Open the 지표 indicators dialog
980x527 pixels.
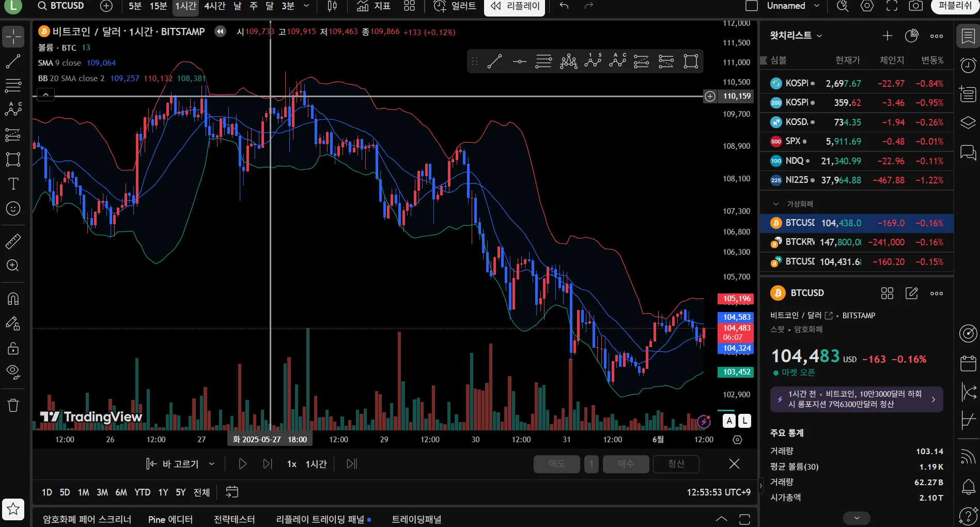[x=374, y=6]
